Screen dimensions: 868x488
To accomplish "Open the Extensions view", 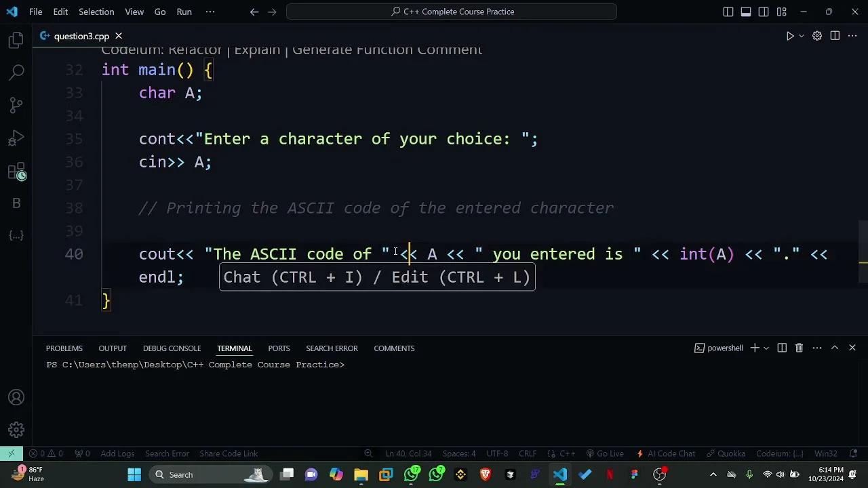I will (16, 171).
